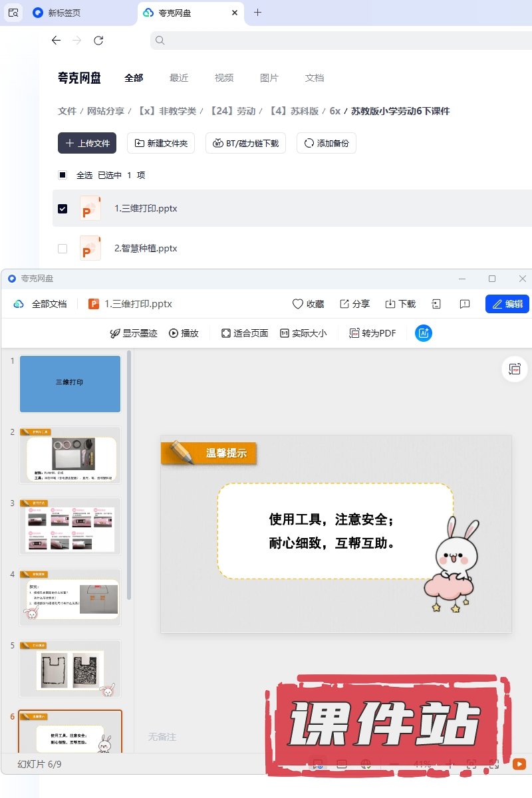Image resolution: width=532 pixels, height=798 pixels.
Task: Open the feedback message icon beside 下载
Action: coord(465,304)
